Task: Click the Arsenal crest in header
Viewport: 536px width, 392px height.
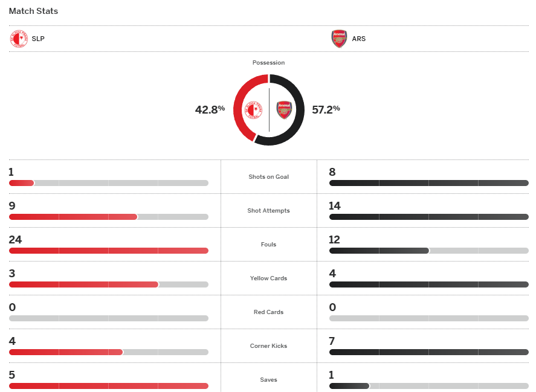Action: (x=339, y=39)
